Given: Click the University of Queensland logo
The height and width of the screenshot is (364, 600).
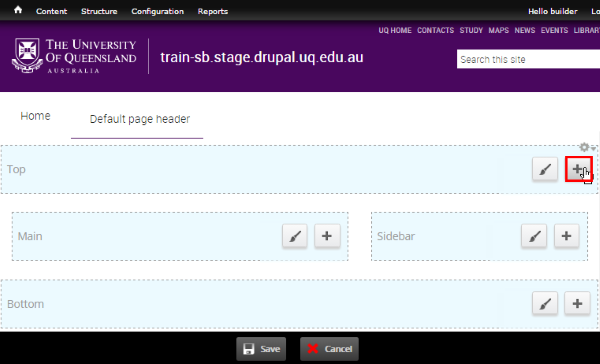Looking at the screenshot, I should coord(74,56).
